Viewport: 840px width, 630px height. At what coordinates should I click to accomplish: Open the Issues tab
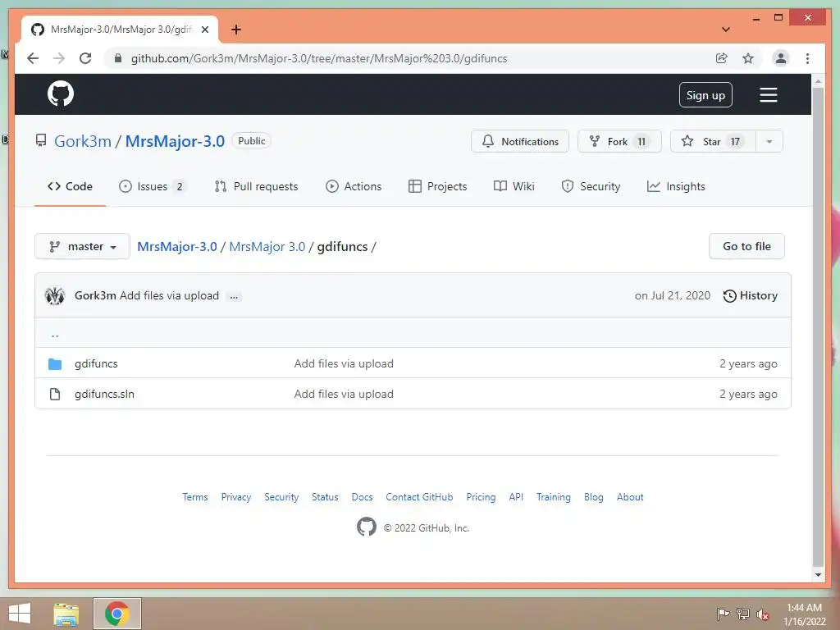152,186
